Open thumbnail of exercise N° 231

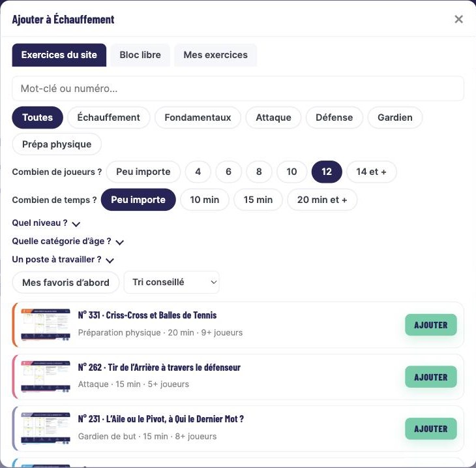[x=46, y=429]
